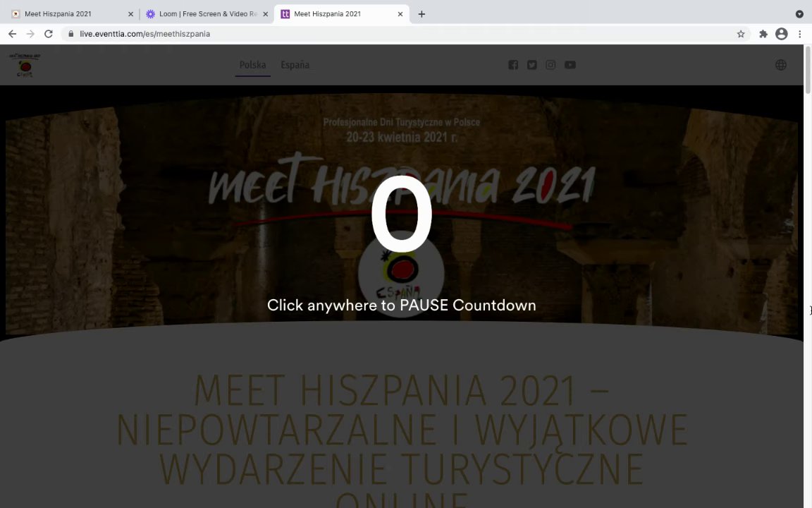The width and height of the screenshot is (812, 508).
Task: Select the Polska navigation tab
Action: (253, 65)
